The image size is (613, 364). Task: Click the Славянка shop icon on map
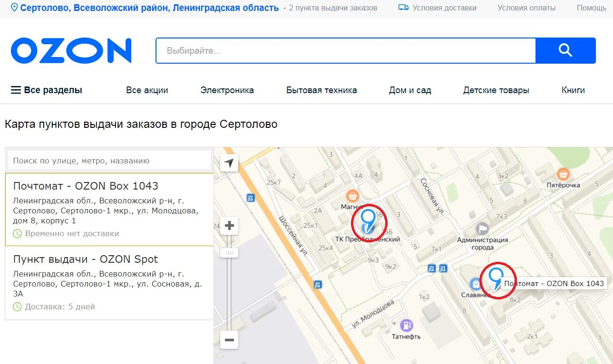[475, 284]
